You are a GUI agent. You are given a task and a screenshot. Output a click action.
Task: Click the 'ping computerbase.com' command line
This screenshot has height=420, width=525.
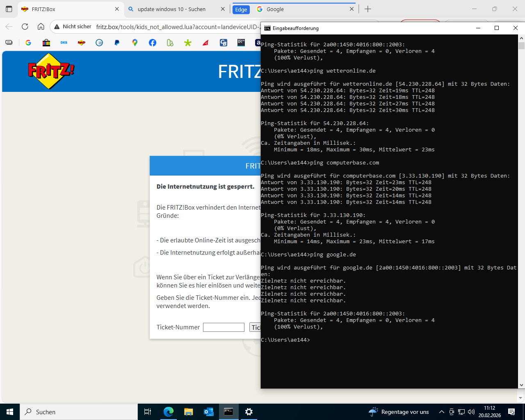point(320,163)
